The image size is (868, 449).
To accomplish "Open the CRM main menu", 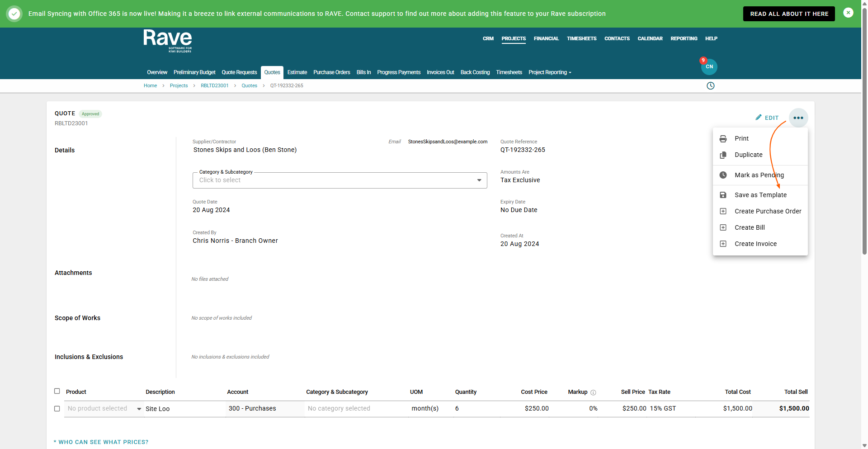I will click(x=488, y=39).
